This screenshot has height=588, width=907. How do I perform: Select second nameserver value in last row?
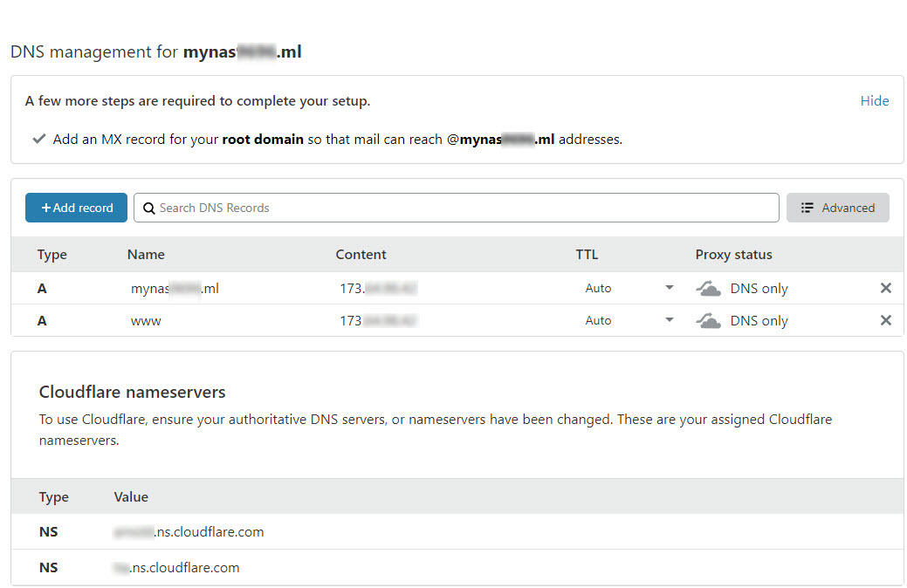pyautogui.click(x=176, y=568)
